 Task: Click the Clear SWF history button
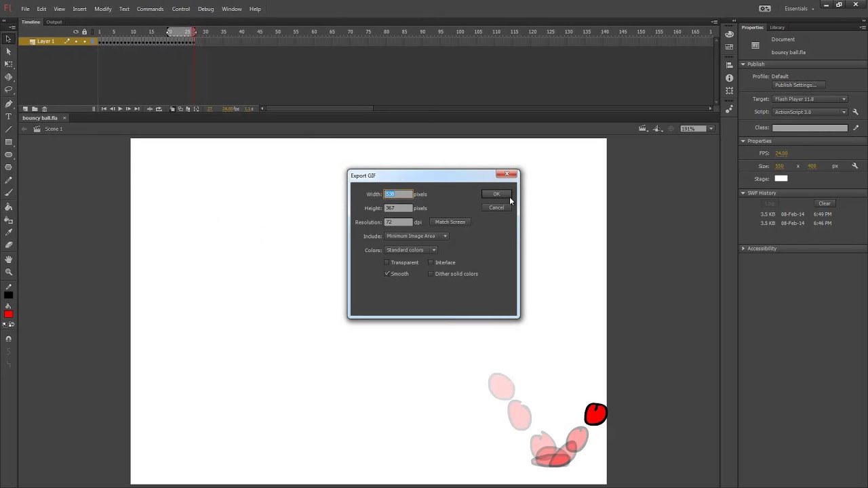[x=825, y=203]
